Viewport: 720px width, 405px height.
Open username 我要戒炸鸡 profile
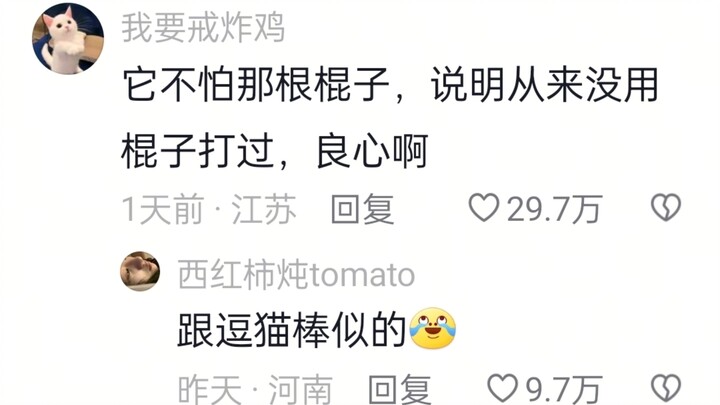click(x=203, y=28)
